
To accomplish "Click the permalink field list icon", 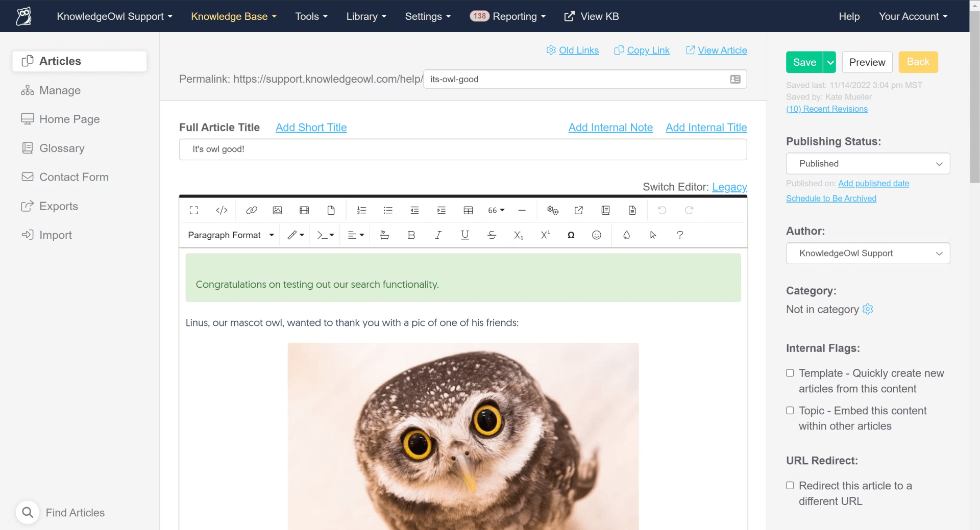I will [x=735, y=79].
